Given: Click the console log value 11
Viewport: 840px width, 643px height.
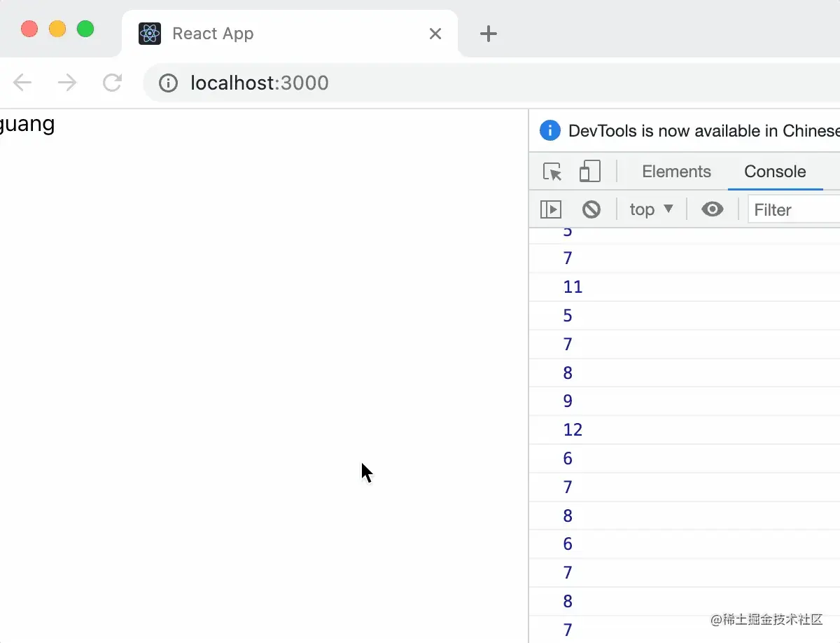Looking at the screenshot, I should 573,286.
